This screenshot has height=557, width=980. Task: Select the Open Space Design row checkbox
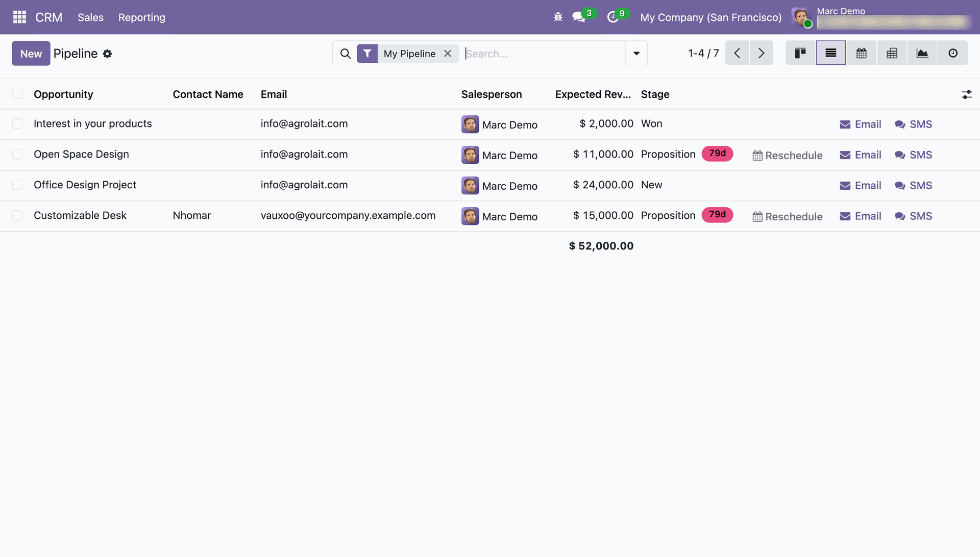click(x=17, y=155)
